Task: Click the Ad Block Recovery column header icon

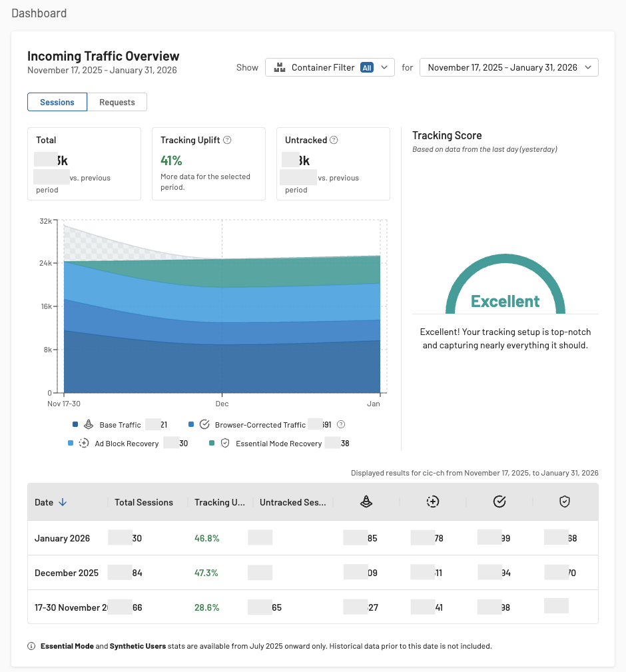Action: 432,502
